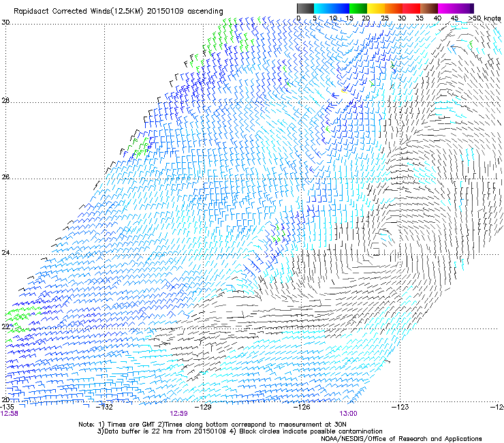
Task: Click the latitude label 24
Action: [x=5, y=253]
